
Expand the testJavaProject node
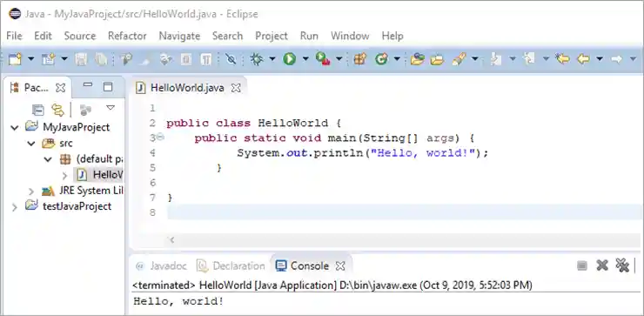point(15,207)
